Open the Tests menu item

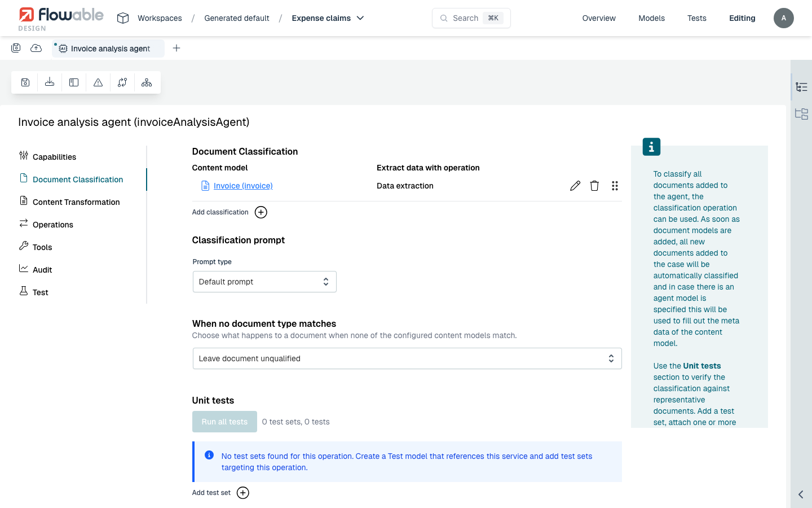tap(696, 18)
